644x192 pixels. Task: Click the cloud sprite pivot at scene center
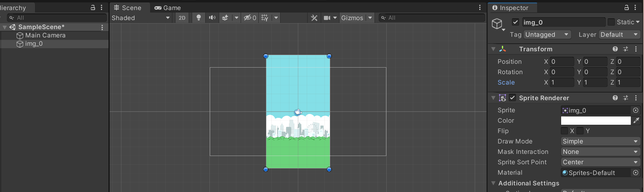tap(298, 112)
